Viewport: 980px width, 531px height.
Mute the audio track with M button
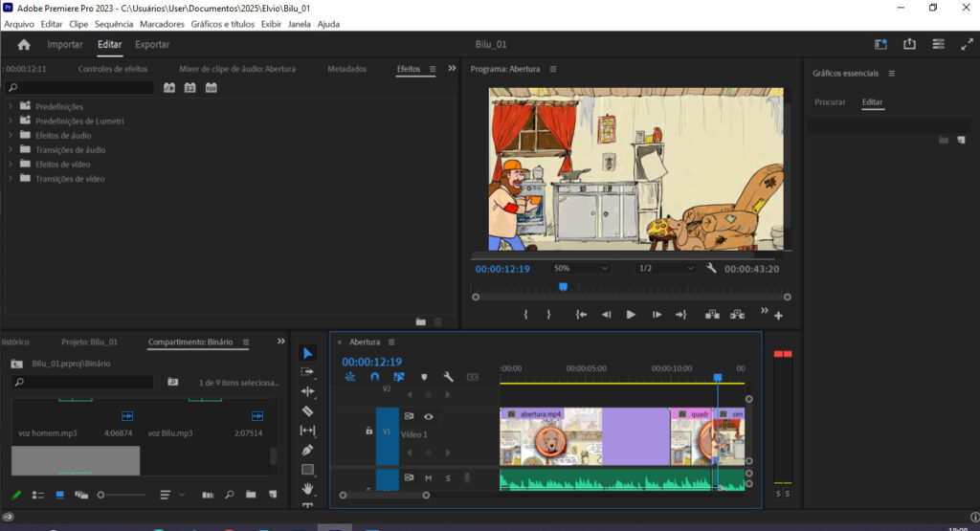tap(428, 477)
